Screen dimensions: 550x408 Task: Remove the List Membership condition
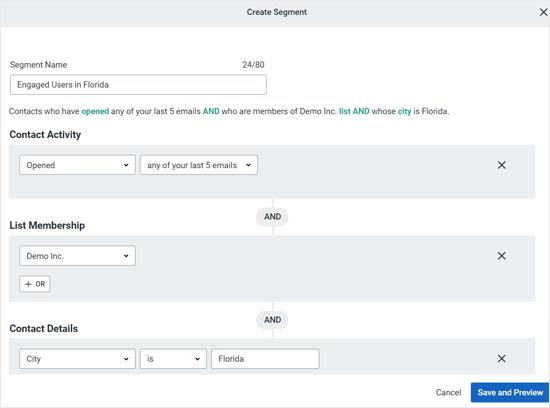(502, 256)
